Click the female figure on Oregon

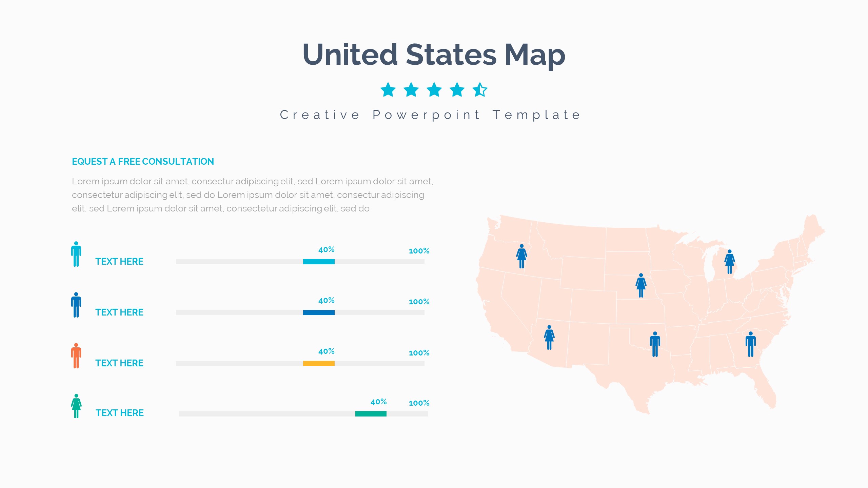(521, 256)
